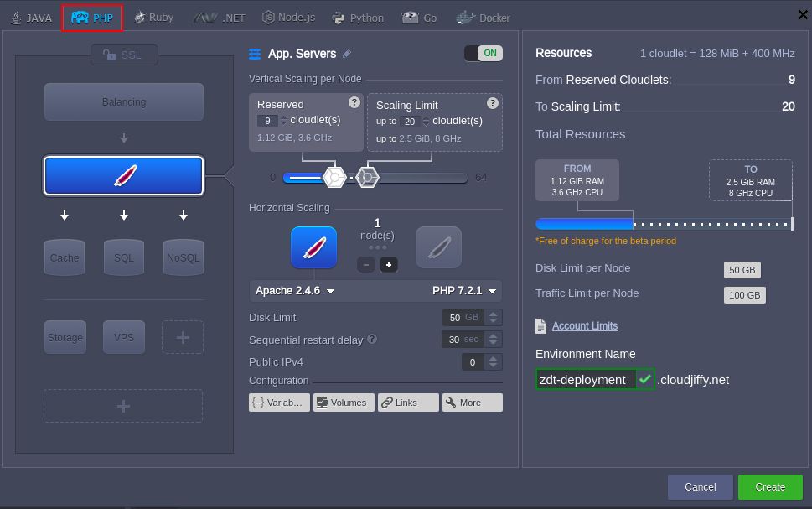
Task: Click the total resources usage bar
Action: (665, 224)
